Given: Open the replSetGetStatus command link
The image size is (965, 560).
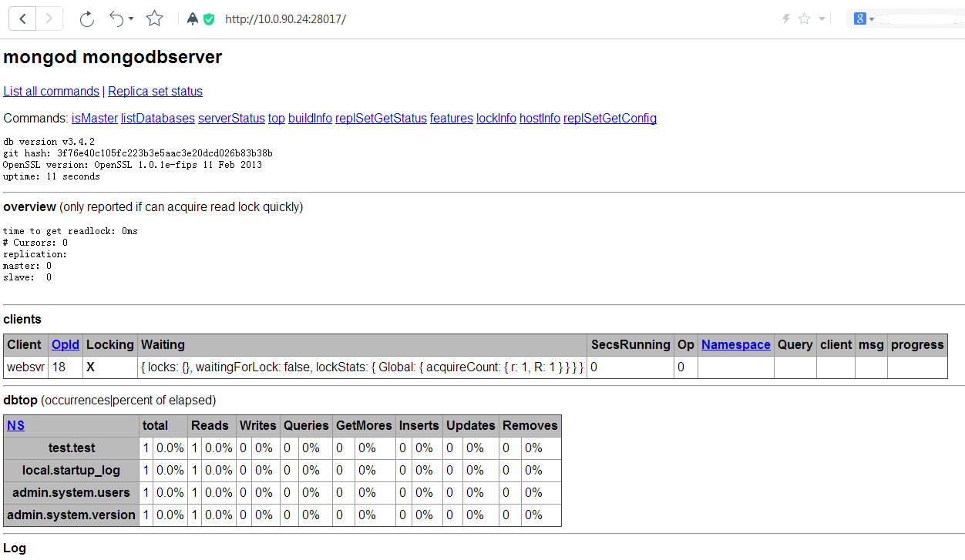Looking at the screenshot, I should [x=381, y=118].
